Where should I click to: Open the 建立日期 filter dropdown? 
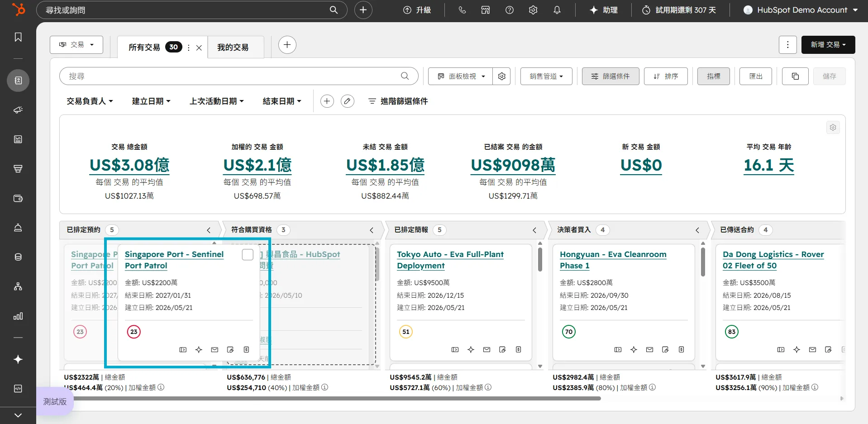tap(151, 101)
